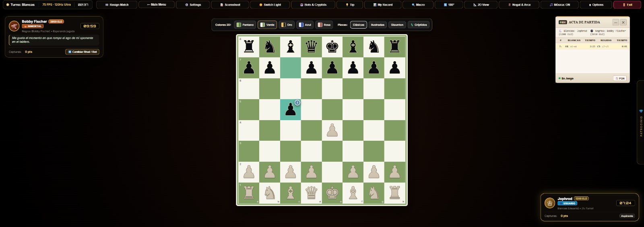Viewport: 644px width, 227px height.
Task: Click the black bishop on f8
Action: [353, 47]
